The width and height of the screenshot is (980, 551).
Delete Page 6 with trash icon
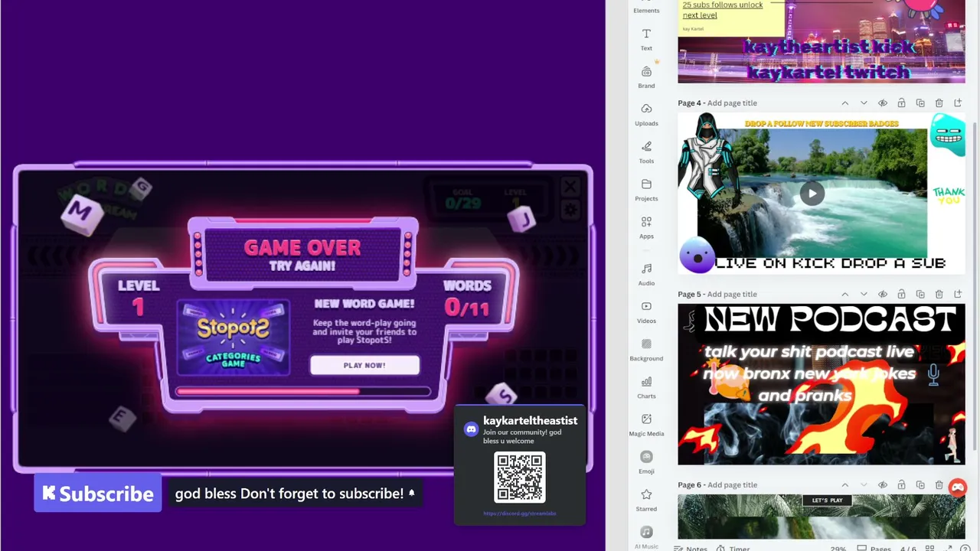click(x=939, y=485)
